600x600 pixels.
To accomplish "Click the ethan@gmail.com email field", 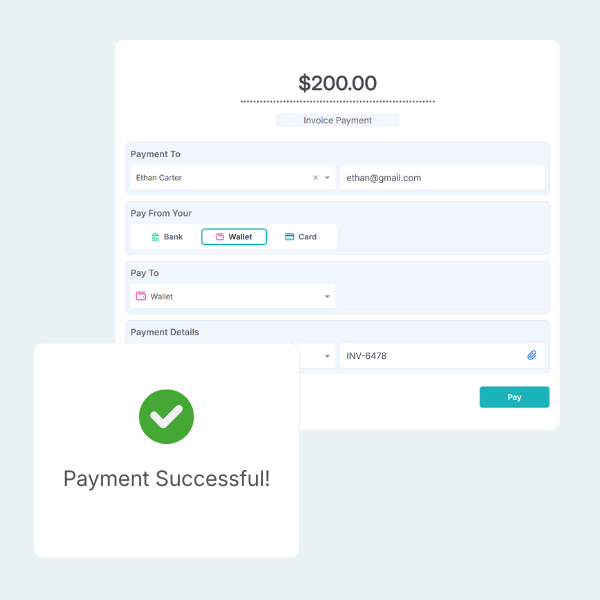I will 442,178.
